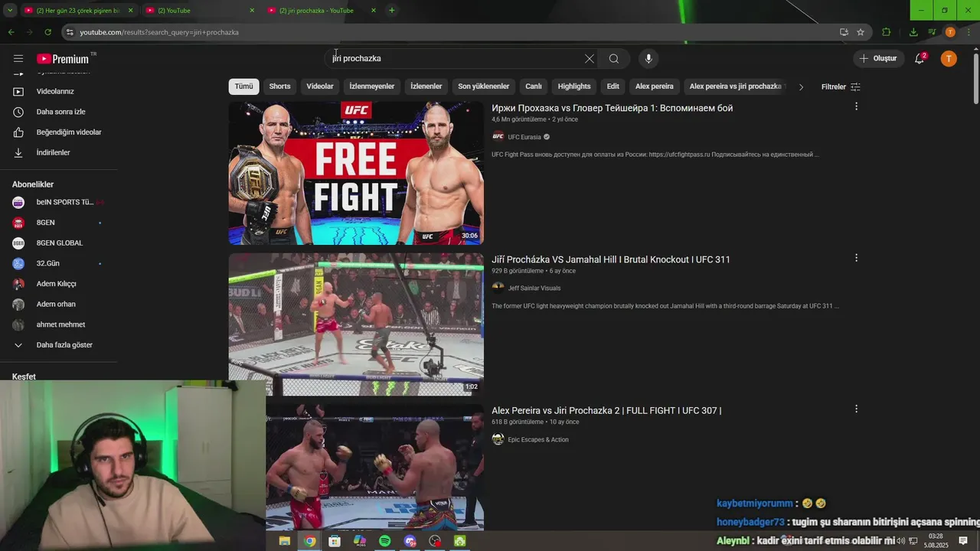
Task: Select the İzlenmeyenler filter chip
Action: click(372, 86)
